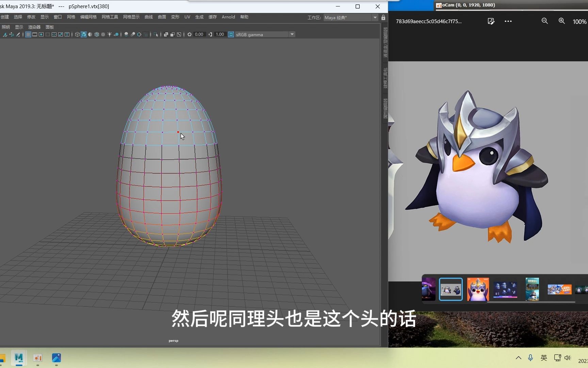
Task: Open the 修改 menu
Action: coord(31,17)
